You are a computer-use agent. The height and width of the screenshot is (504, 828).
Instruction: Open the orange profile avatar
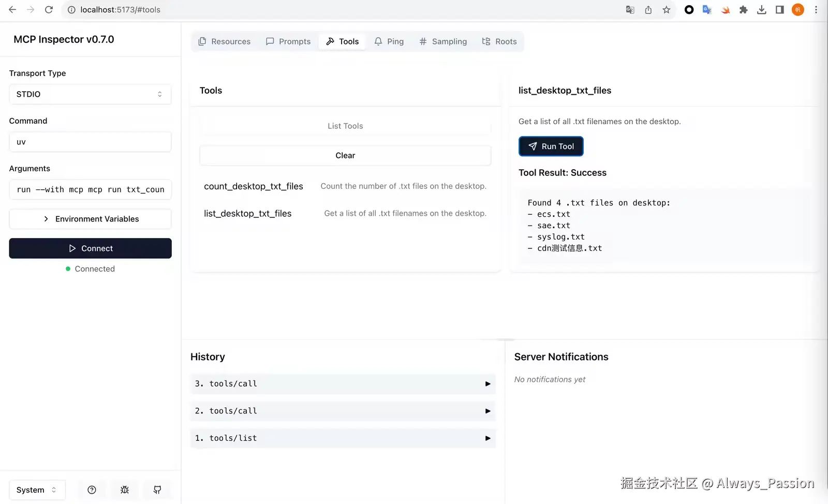coord(798,10)
